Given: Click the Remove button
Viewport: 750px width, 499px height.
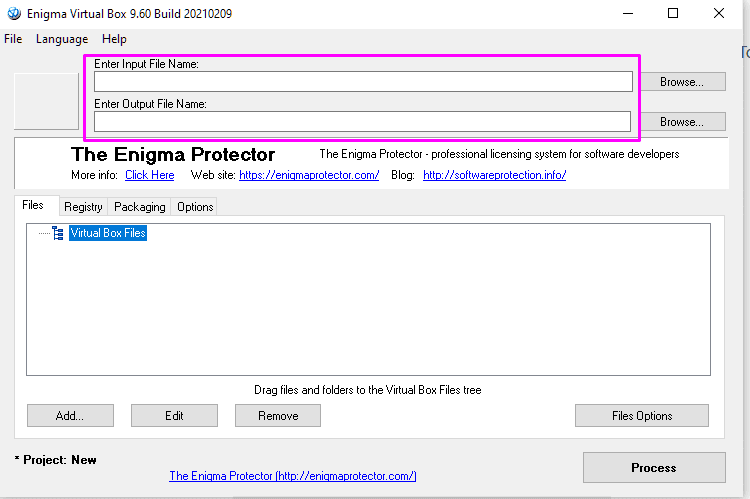Looking at the screenshot, I should pyautogui.click(x=278, y=415).
